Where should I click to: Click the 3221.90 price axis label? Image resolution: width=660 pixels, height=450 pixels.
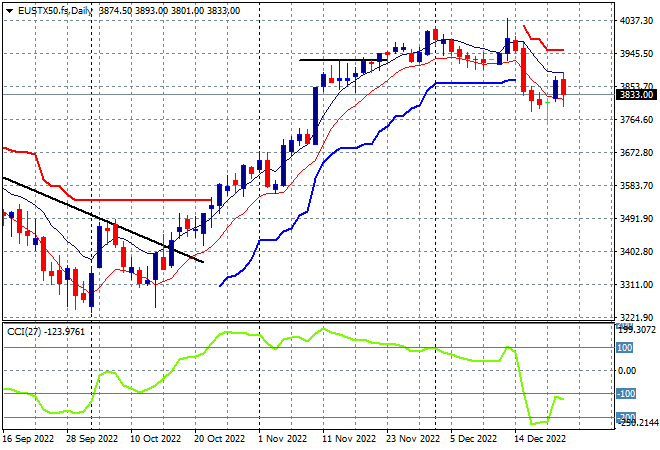(636, 317)
